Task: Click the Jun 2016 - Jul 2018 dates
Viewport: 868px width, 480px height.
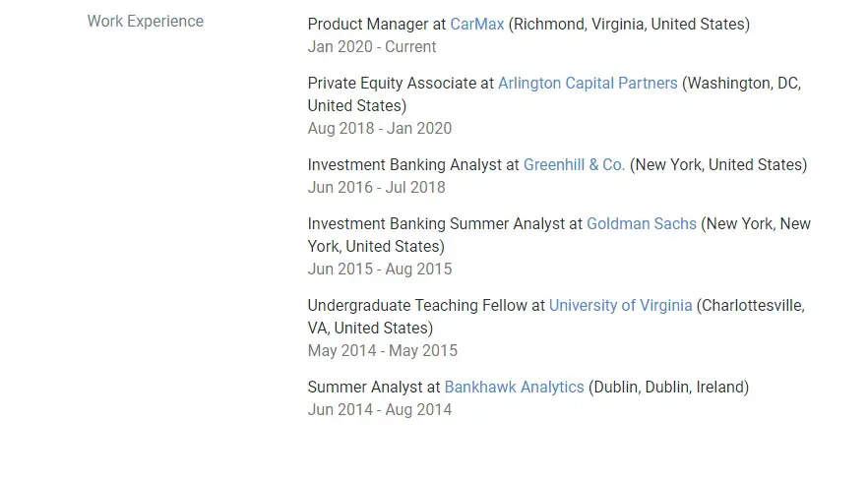Action: (x=376, y=188)
